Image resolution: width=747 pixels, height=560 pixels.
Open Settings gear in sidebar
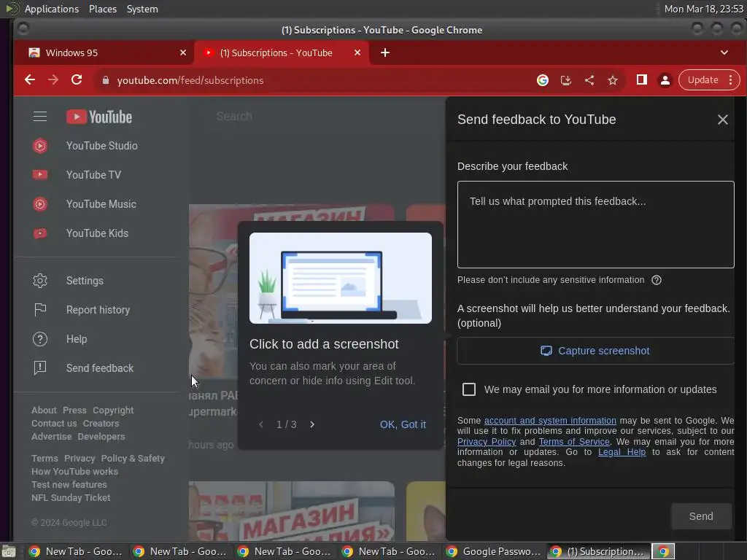(x=40, y=281)
